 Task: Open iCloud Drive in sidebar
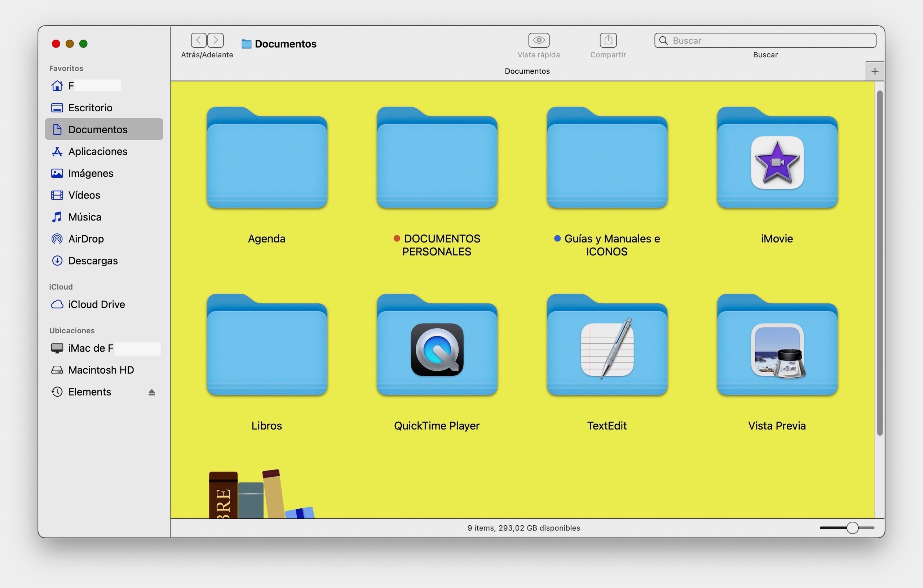pyautogui.click(x=96, y=304)
